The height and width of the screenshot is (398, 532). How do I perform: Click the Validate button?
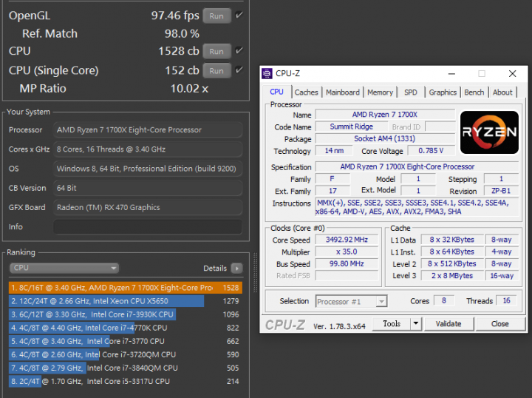pos(449,323)
